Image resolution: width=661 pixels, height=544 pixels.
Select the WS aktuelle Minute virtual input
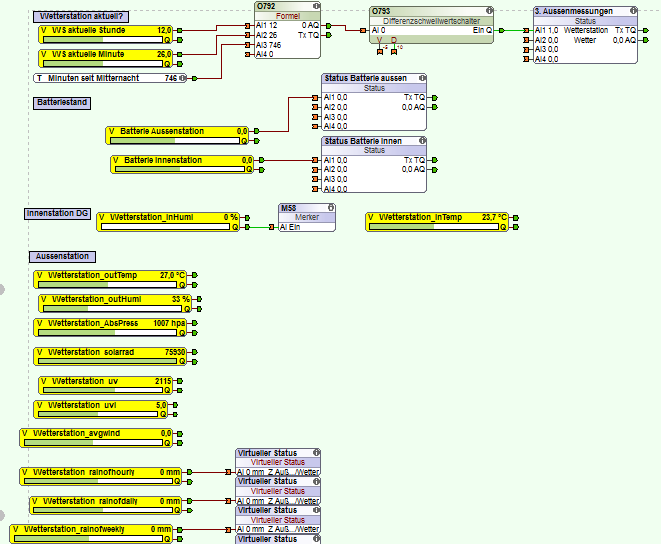click(105, 59)
